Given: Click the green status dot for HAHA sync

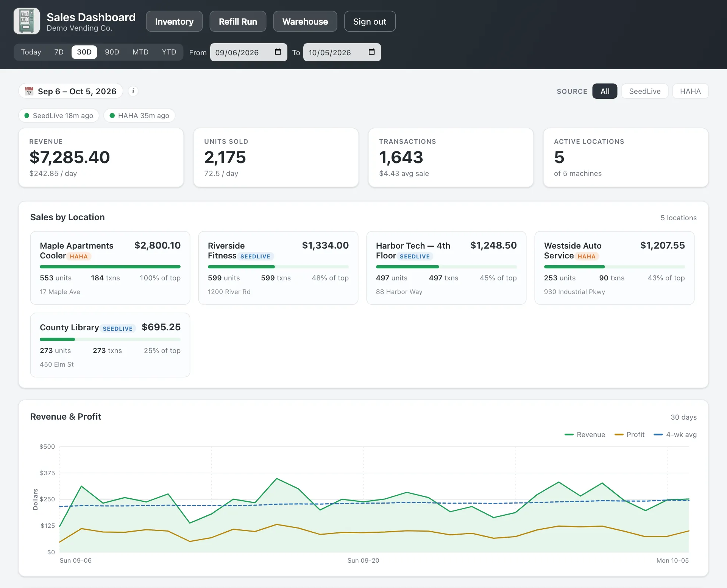Looking at the screenshot, I should [112, 115].
